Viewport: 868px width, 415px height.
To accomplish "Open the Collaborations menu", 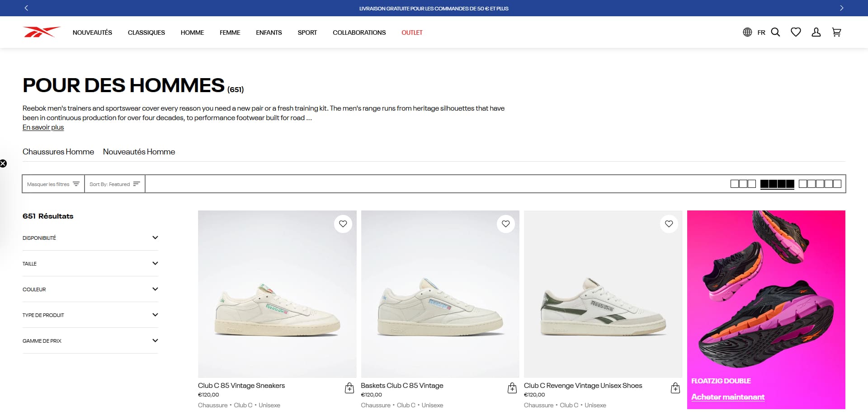I will (x=359, y=33).
